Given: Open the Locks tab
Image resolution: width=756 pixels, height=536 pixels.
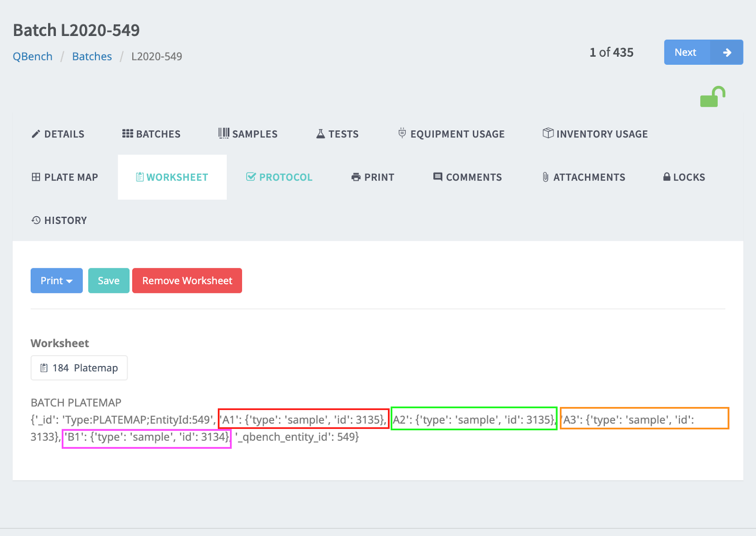Looking at the screenshot, I should tap(684, 177).
